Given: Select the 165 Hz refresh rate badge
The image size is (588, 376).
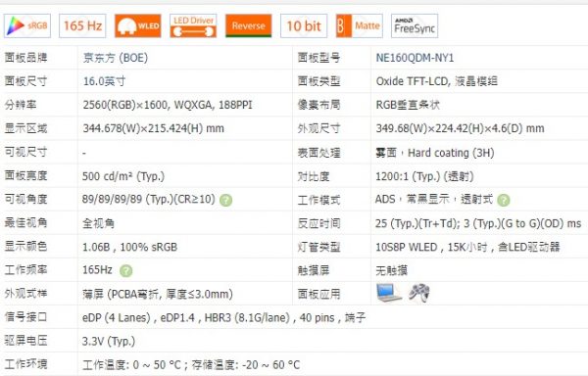Looking at the screenshot, I should coord(82,25).
